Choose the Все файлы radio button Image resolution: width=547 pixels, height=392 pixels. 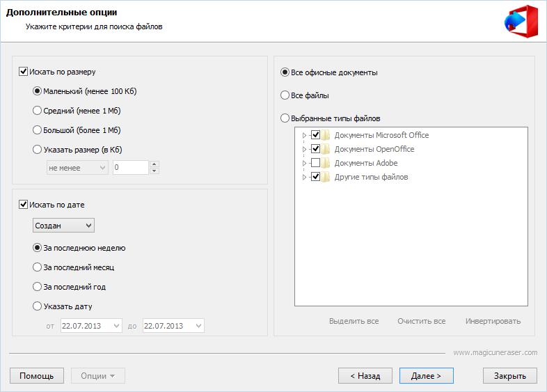(285, 95)
